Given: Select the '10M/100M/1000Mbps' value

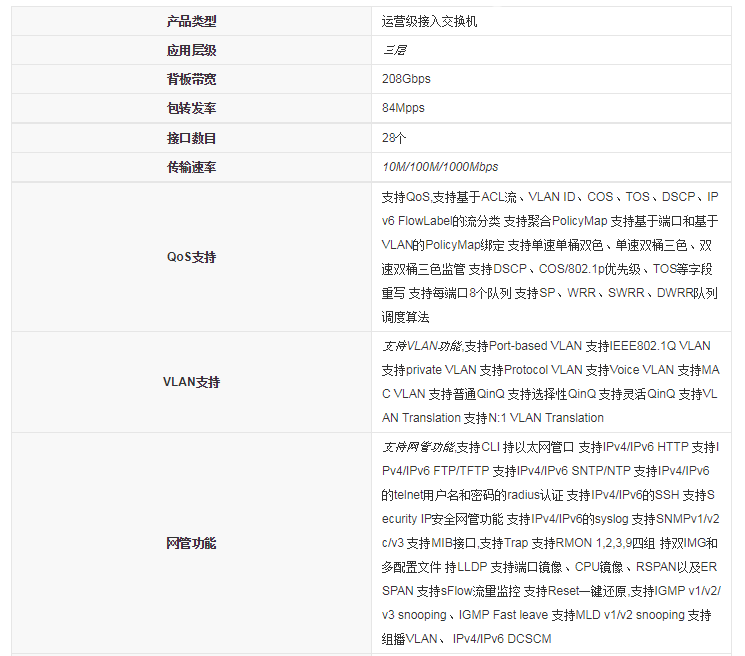Looking at the screenshot, I should pos(440,167).
